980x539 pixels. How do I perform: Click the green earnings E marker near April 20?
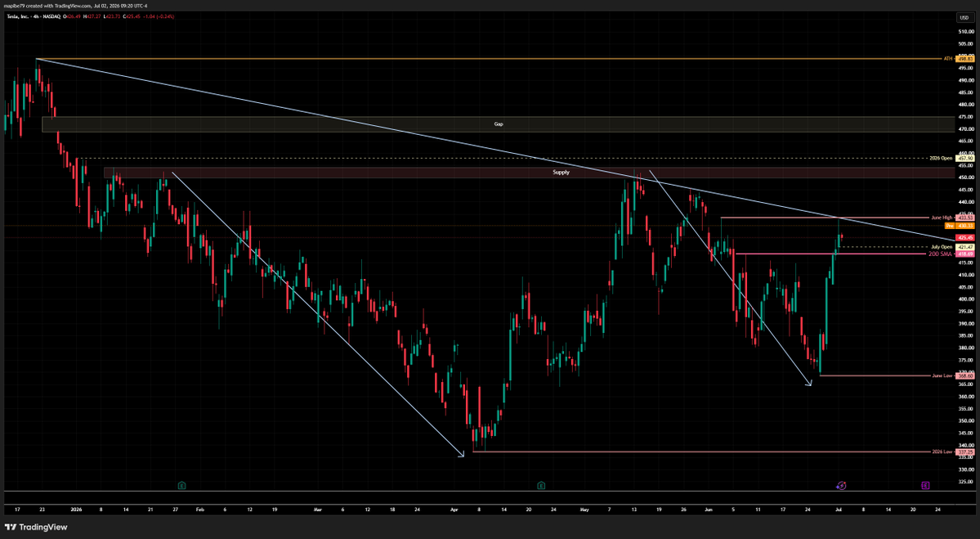(540, 485)
